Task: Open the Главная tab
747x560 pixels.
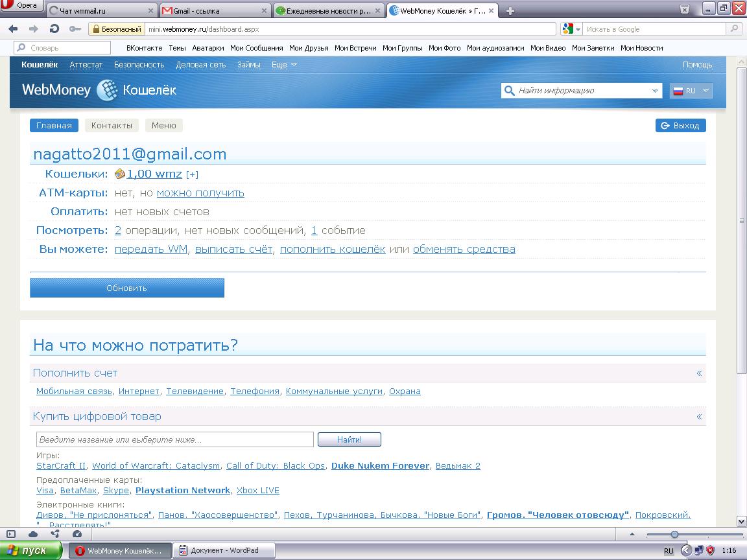Action: click(x=54, y=125)
